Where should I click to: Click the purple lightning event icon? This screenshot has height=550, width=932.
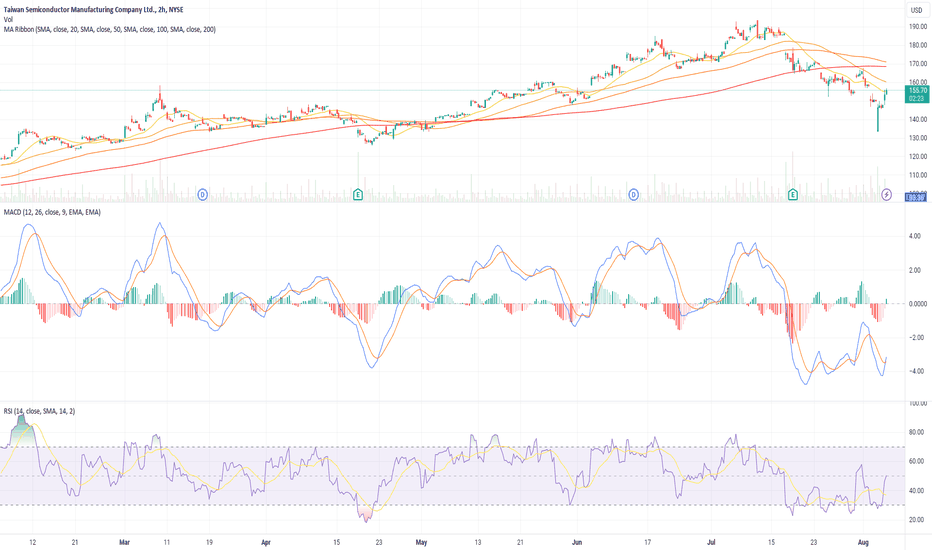coord(887,194)
